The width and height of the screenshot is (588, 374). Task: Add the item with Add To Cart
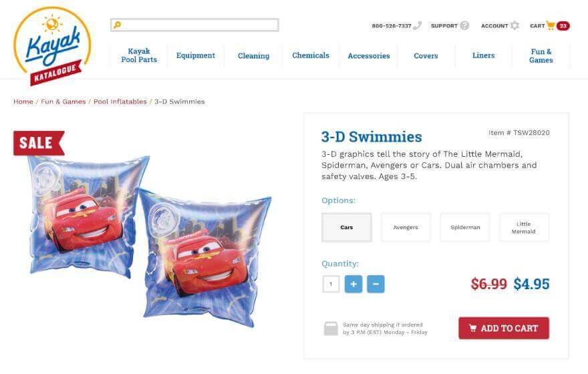tap(504, 329)
